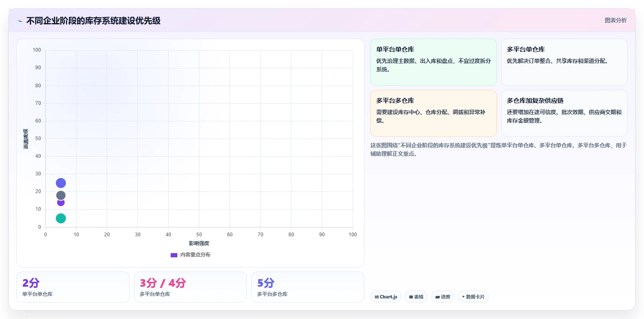Open the 多平台多仓库 orange card
Image resolution: width=644 pixels, height=319 pixels.
coord(433,113)
